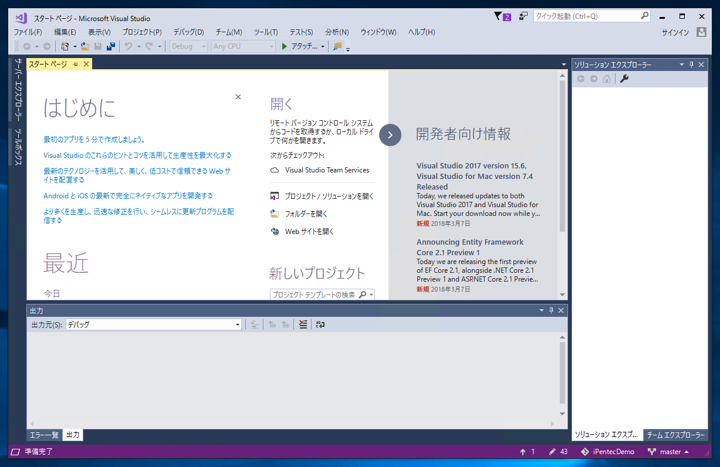Open the notifications flag icon
The width and height of the screenshot is (720, 467).
click(502, 17)
